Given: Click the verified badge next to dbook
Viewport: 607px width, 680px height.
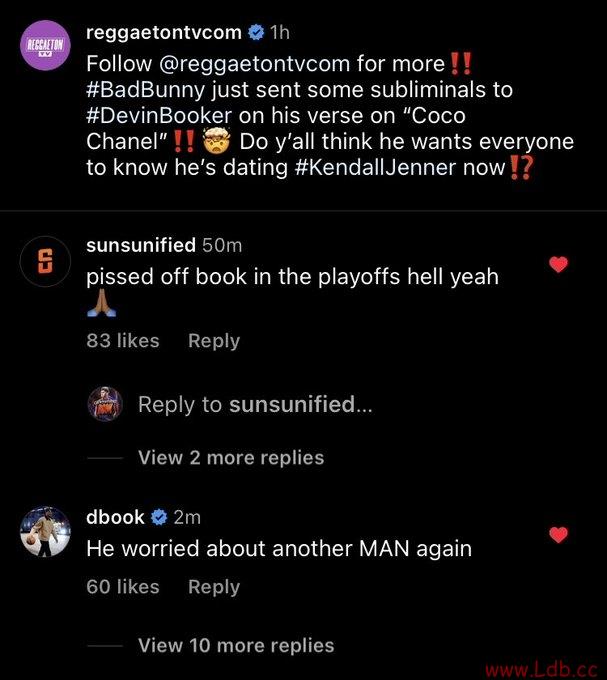Looking at the screenshot, I should (159, 517).
